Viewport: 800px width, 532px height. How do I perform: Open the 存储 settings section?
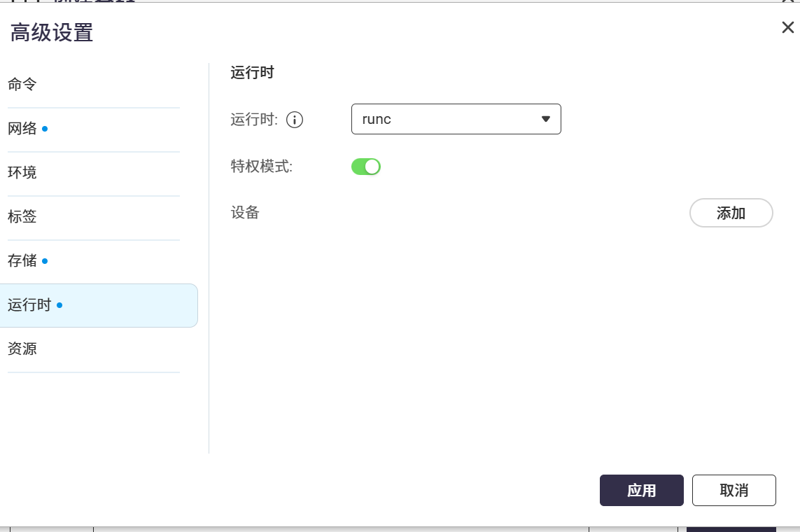[22, 261]
